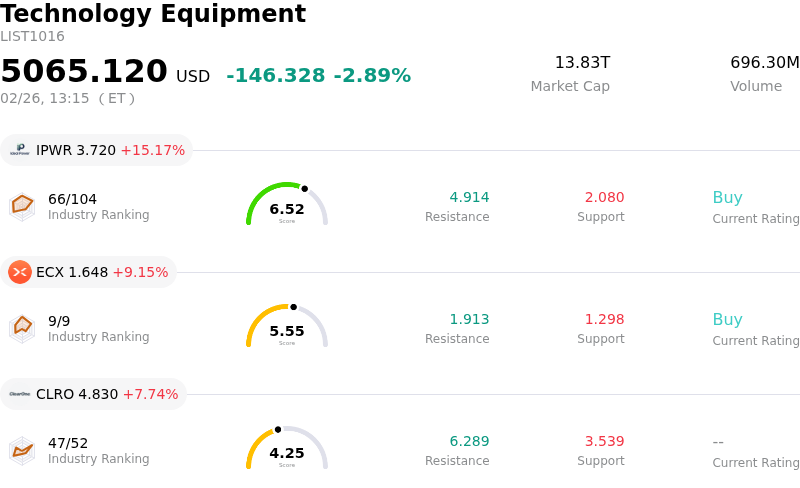Image resolution: width=800 pixels, height=488 pixels.
Task: Click the 4.25 score gauge
Action: coord(287,449)
